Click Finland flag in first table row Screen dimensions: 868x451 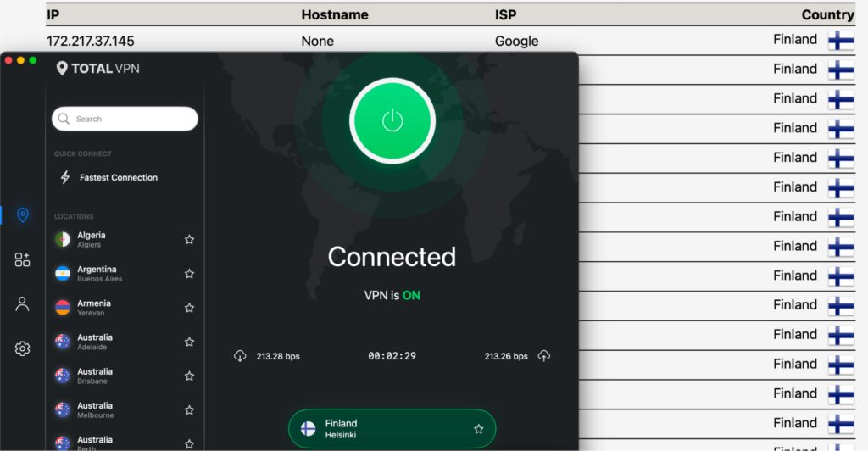841,41
